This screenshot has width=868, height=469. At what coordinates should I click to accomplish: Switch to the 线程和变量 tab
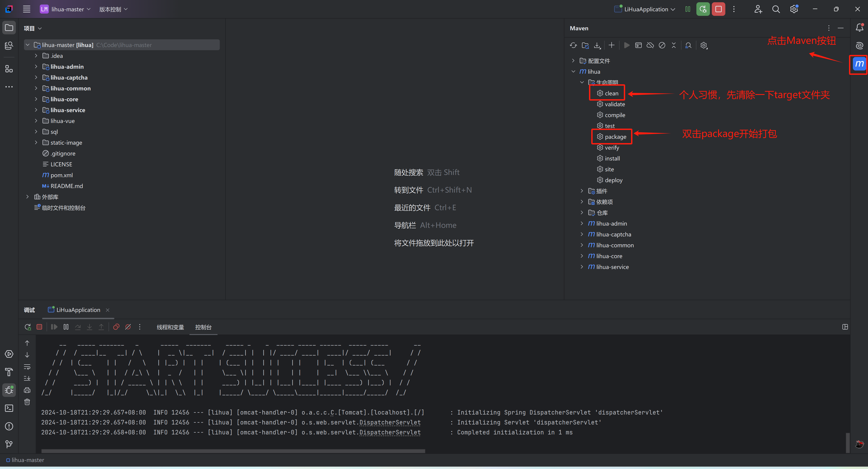tap(170, 327)
